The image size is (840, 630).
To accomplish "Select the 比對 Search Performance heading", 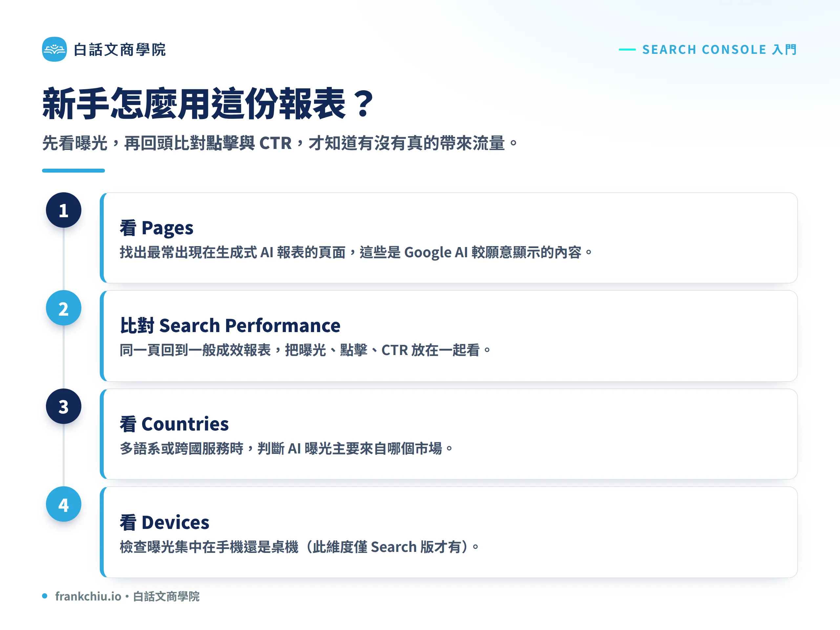I will coord(230,325).
